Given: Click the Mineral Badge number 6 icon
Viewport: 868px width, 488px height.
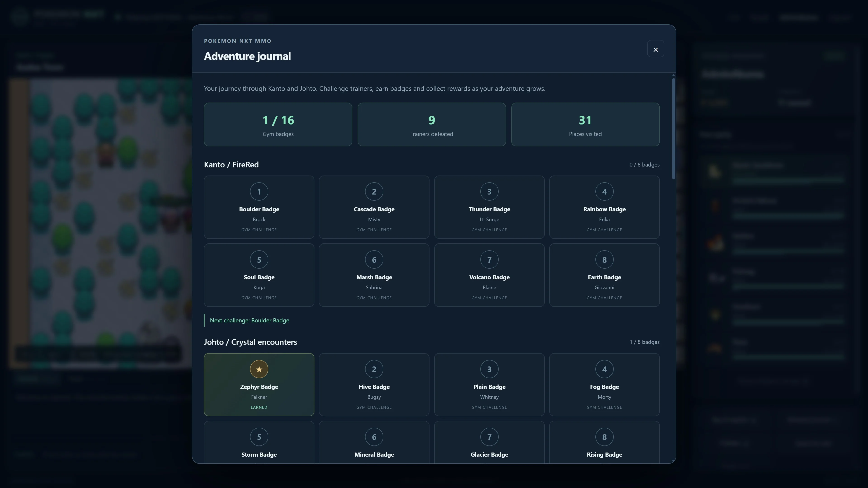Looking at the screenshot, I should point(374,437).
